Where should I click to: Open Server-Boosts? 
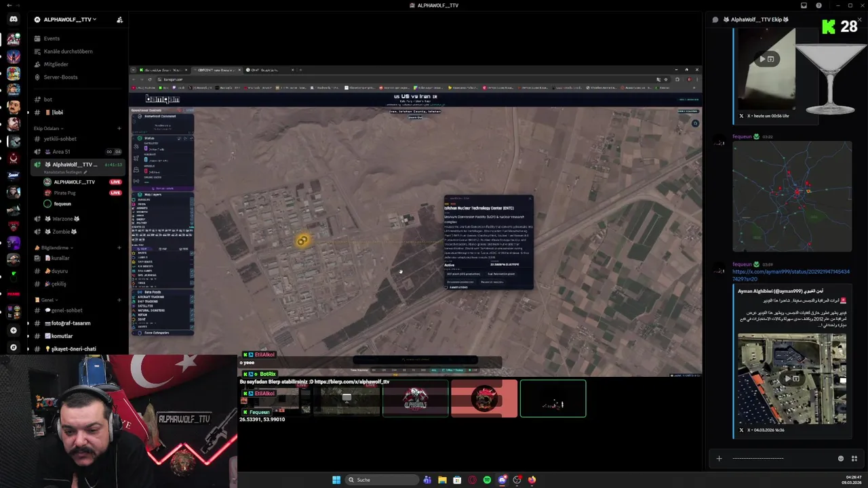tap(60, 77)
